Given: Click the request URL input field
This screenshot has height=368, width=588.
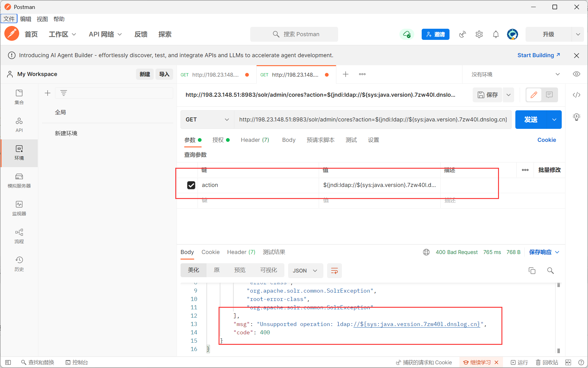Looking at the screenshot, I should tap(373, 120).
